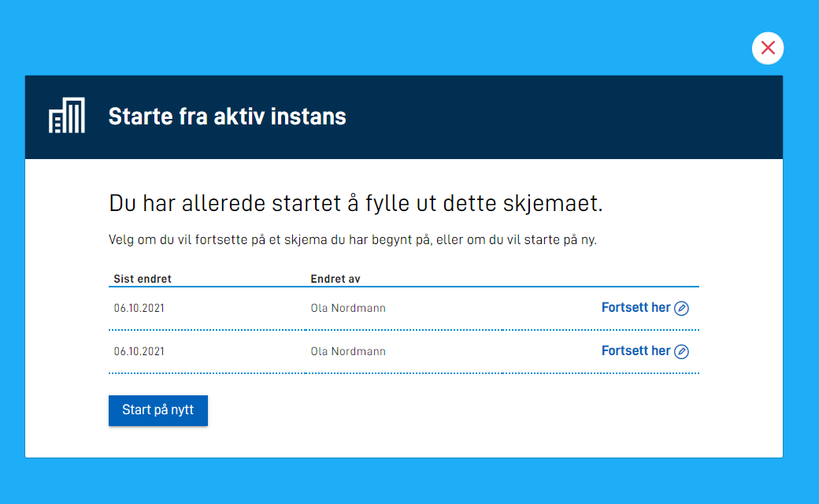Click the second row's date 06.10.2021

point(139,351)
